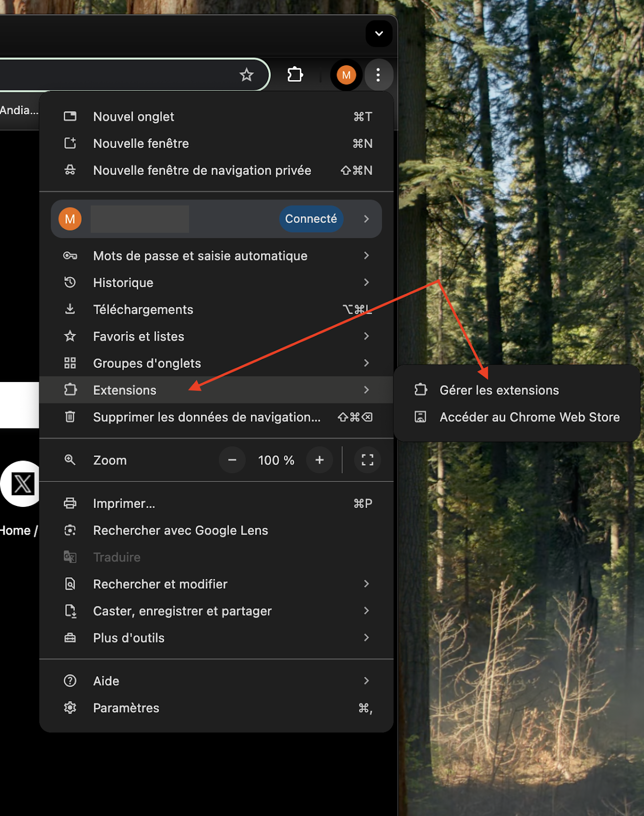
Task: Open Paramètres
Action: click(x=217, y=708)
